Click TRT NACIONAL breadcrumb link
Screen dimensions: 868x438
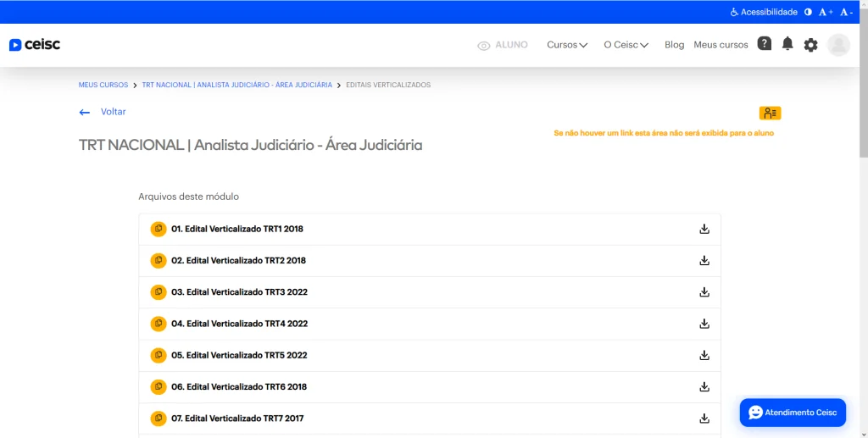click(237, 86)
